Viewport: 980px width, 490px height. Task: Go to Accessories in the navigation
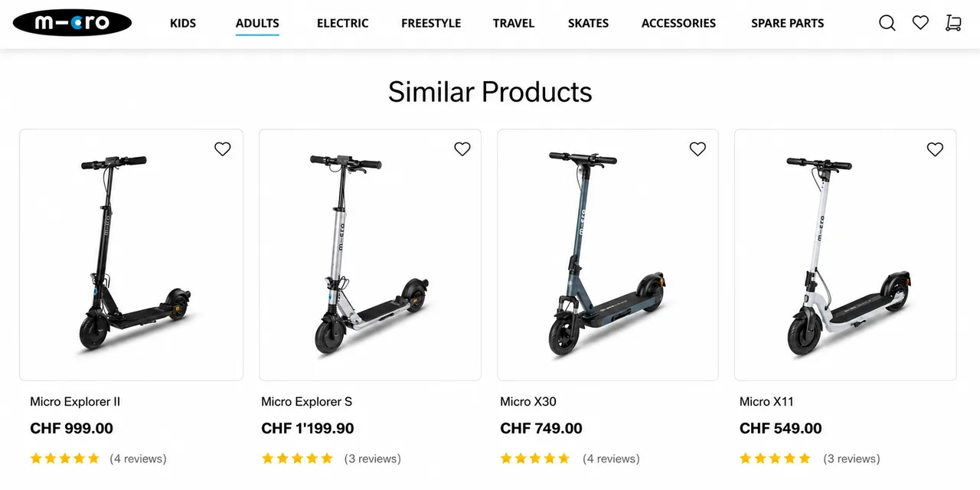click(x=678, y=23)
